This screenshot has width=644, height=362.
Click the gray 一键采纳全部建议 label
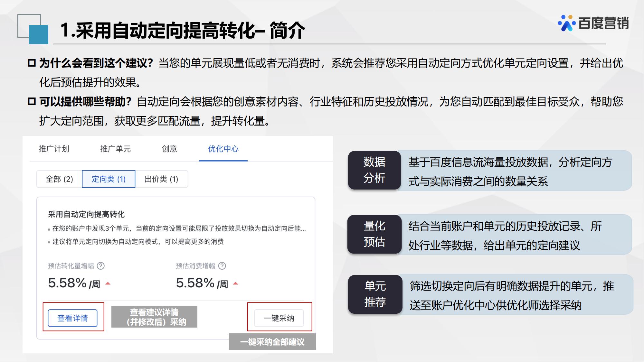point(272,342)
